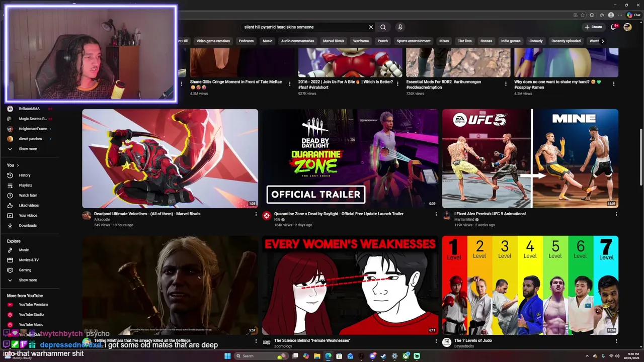Open The 7 Levels of Judo title
Image resolution: width=644 pixels, height=362 pixels.
(473, 340)
